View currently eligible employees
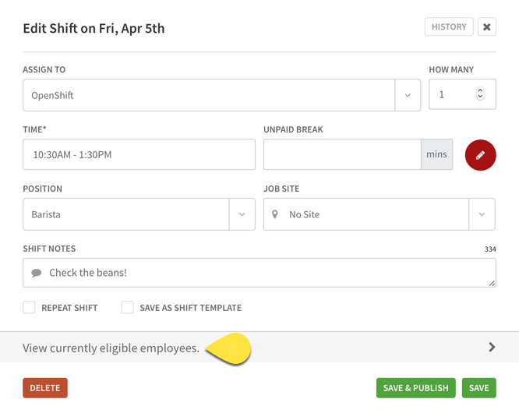Viewport: 519px width, 420px height. [259, 348]
